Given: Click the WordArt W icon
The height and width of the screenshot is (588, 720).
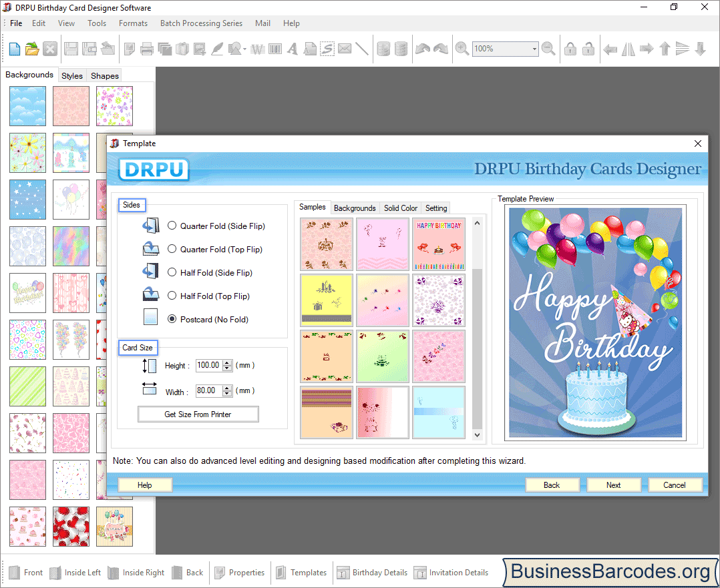Looking at the screenshot, I should point(258,49).
